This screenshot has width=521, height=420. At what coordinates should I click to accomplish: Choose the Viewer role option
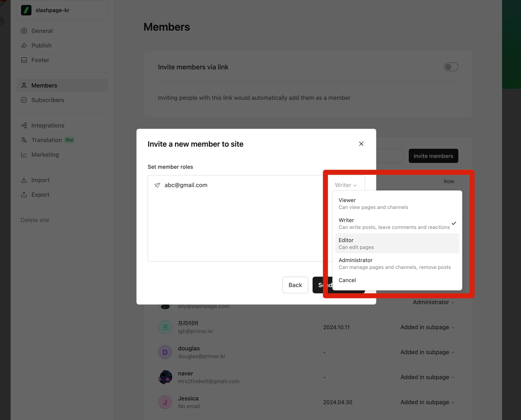pos(397,204)
